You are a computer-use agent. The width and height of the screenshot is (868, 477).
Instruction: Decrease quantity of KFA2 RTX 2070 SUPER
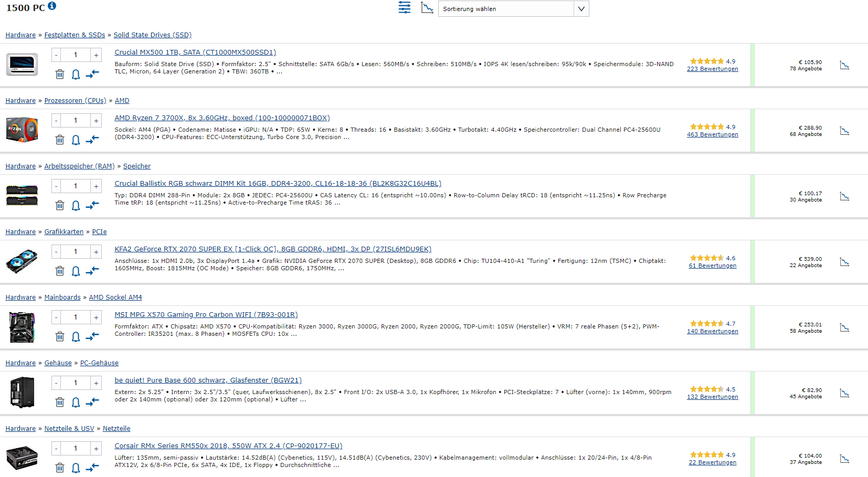[x=56, y=252]
